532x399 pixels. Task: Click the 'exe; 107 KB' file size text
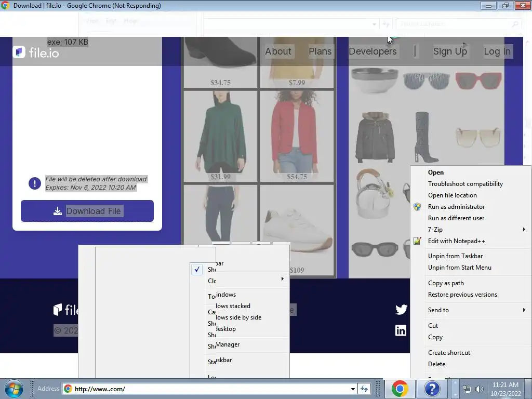coord(68,42)
